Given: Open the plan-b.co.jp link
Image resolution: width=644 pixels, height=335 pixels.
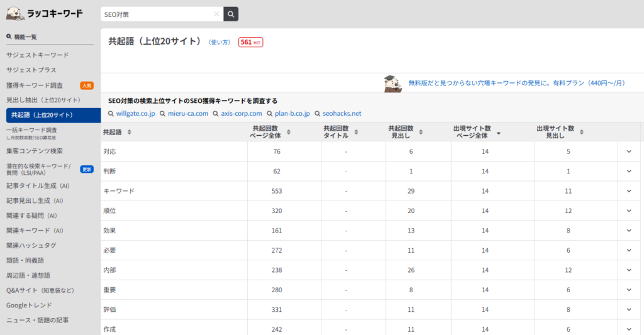Looking at the screenshot, I should (x=292, y=114).
